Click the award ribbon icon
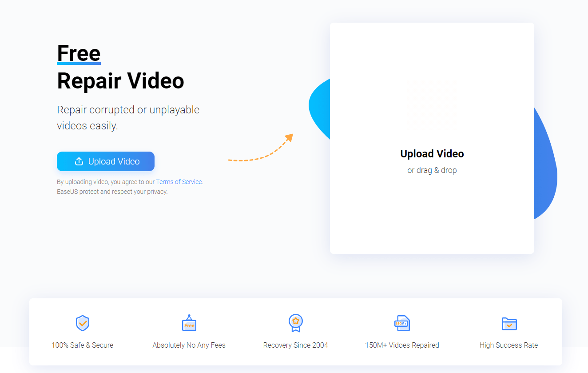Screen dimensions: 588x373 tap(295, 323)
